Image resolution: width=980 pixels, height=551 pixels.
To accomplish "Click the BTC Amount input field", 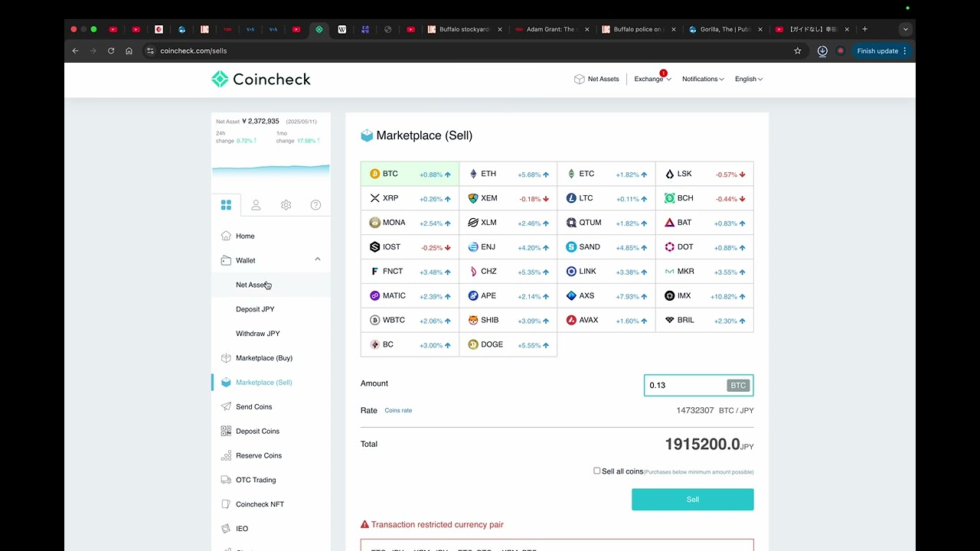I will click(x=699, y=386).
